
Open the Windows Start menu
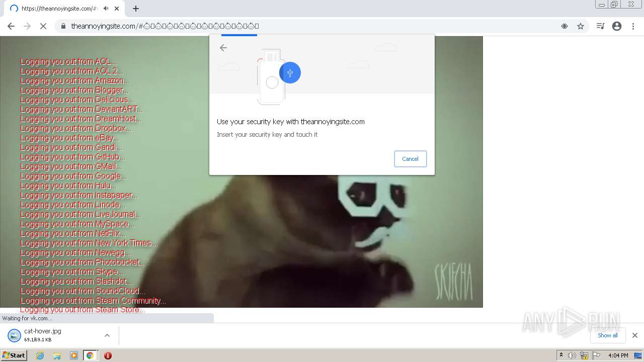pos(14,355)
